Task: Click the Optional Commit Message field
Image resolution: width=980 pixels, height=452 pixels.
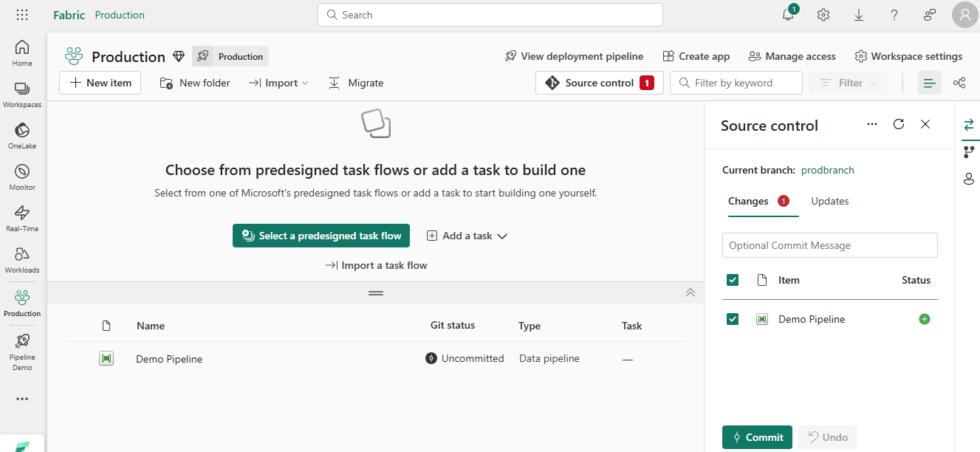Action: click(x=829, y=244)
